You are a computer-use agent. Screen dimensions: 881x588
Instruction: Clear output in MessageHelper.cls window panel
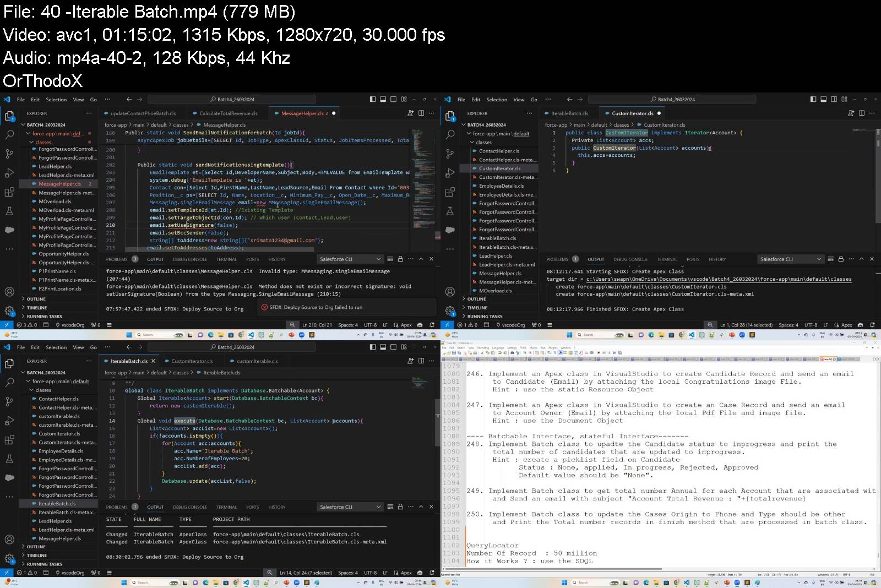(390, 259)
